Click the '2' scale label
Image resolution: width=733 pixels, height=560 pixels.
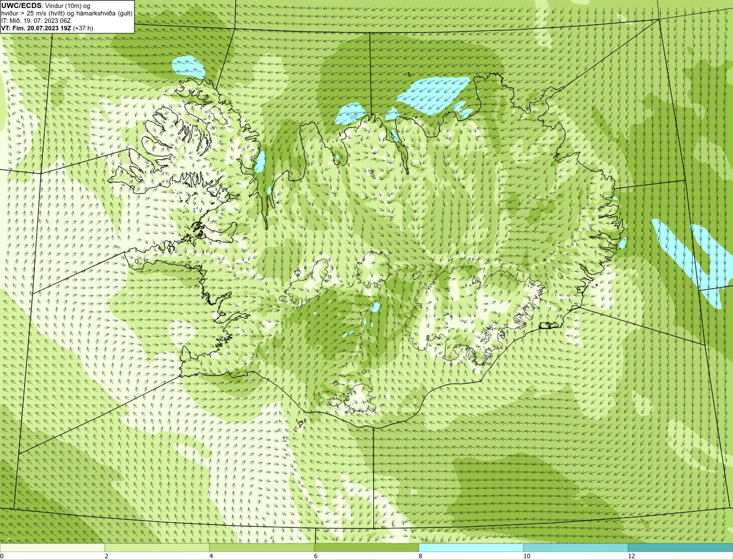click(107, 556)
